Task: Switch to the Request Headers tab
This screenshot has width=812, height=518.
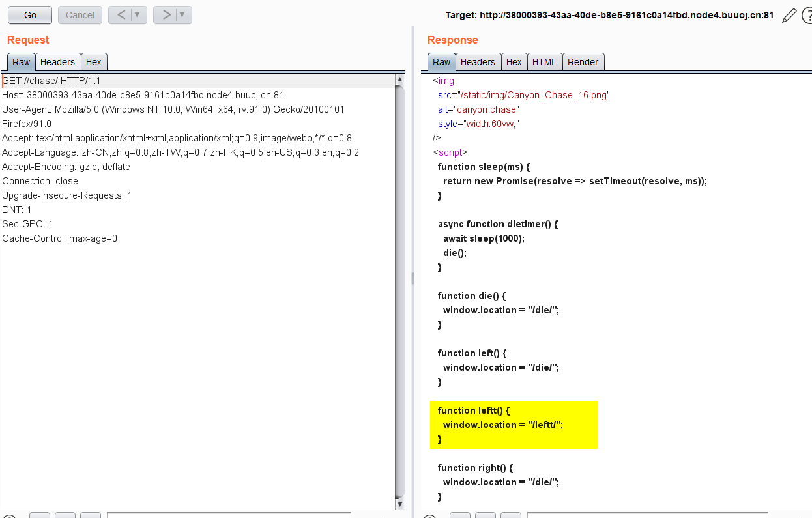Action: click(x=57, y=62)
